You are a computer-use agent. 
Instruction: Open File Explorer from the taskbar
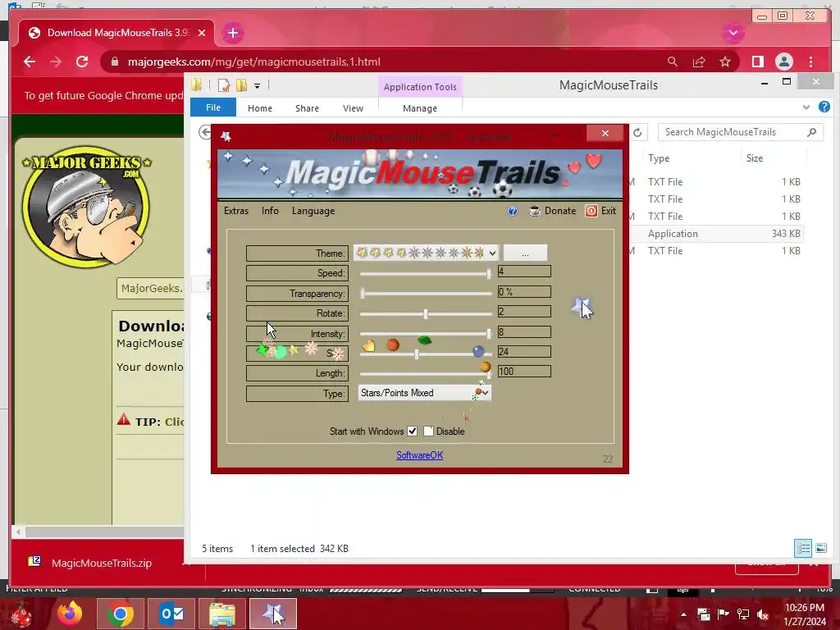click(x=221, y=614)
